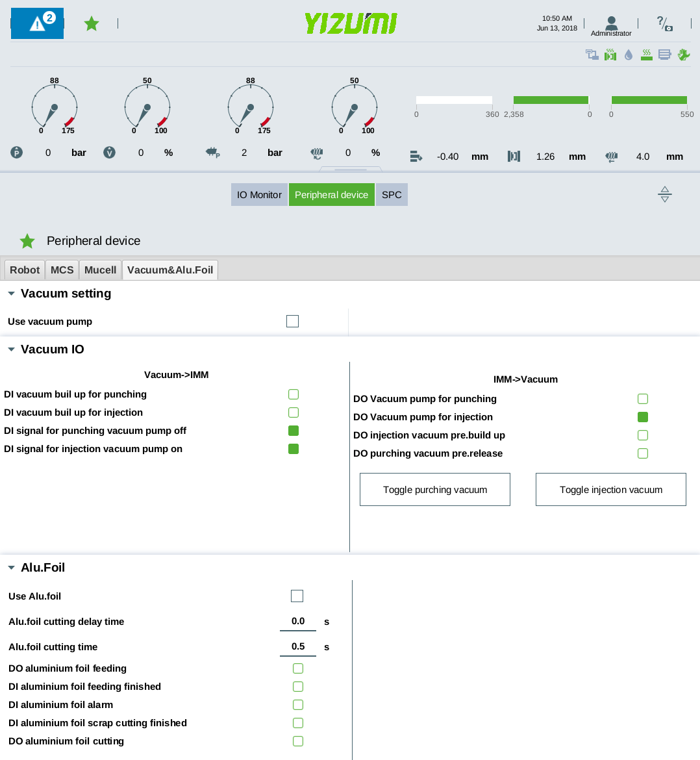This screenshot has height=760, width=700.
Task: Click the up/down panel resize arrows icon
Action: (664, 194)
